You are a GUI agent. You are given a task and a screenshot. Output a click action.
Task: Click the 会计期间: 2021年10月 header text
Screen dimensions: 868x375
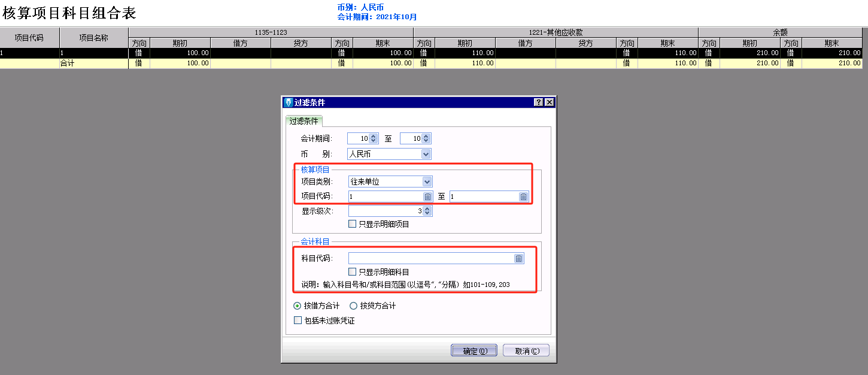pos(377,17)
